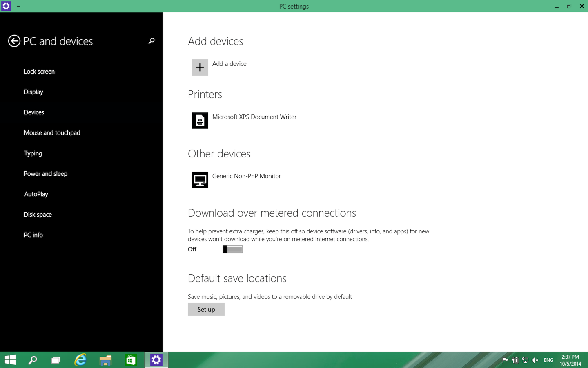Click the PC and devices title
588x368 pixels.
pyautogui.click(x=58, y=41)
